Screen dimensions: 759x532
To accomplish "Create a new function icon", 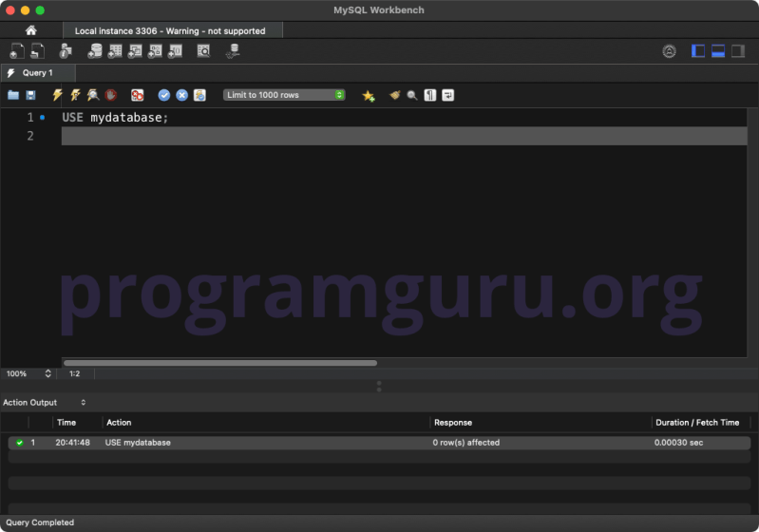I will pos(175,51).
